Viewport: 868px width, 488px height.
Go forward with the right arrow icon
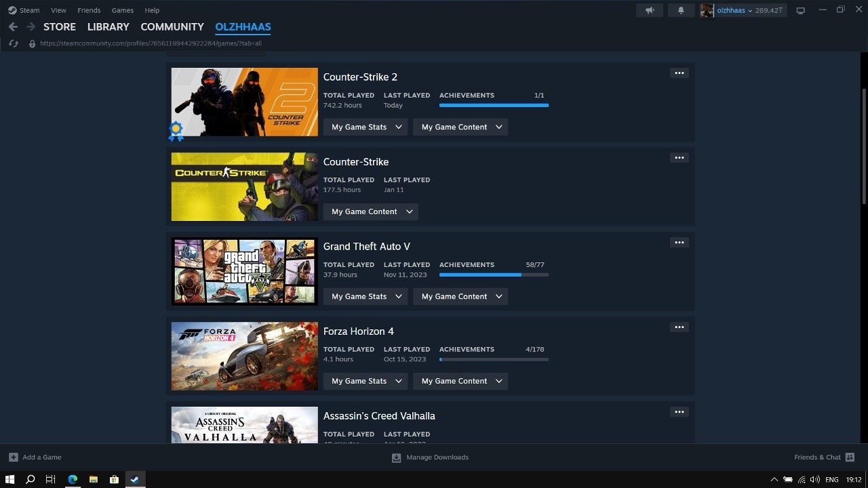(31, 27)
